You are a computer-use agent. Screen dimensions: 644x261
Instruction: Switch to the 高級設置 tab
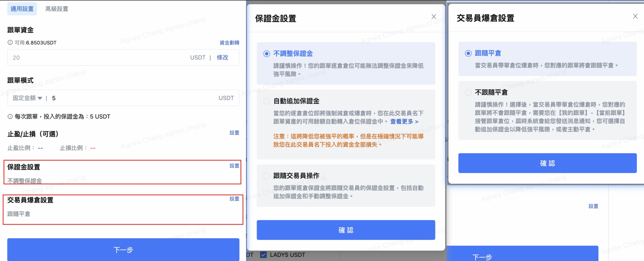click(x=57, y=9)
